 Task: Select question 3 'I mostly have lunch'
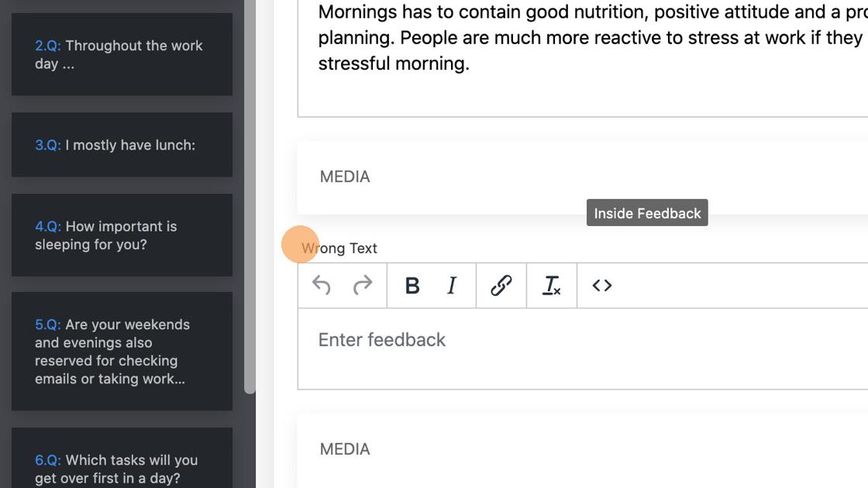click(122, 145)
